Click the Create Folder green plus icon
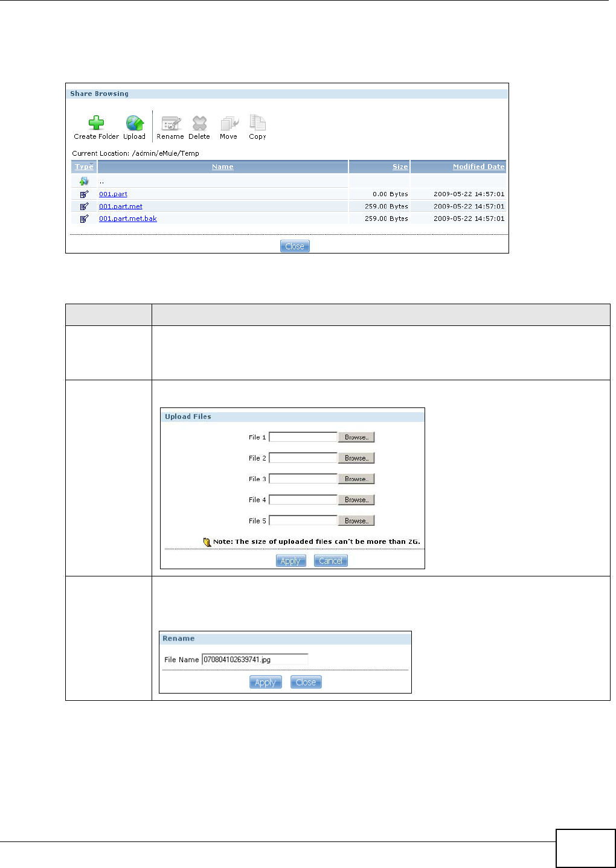This screenshot has width=616, height=868. 96,123
